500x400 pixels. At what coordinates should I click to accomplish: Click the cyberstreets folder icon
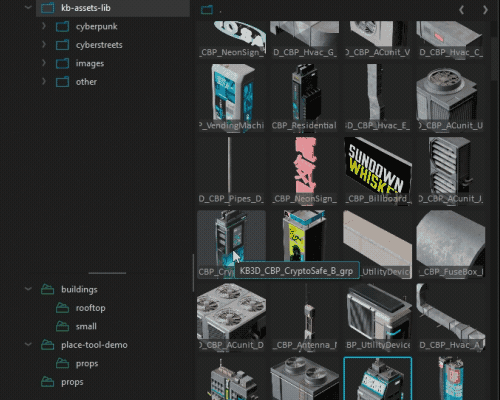pyautogui.click(x=62, y=45)
